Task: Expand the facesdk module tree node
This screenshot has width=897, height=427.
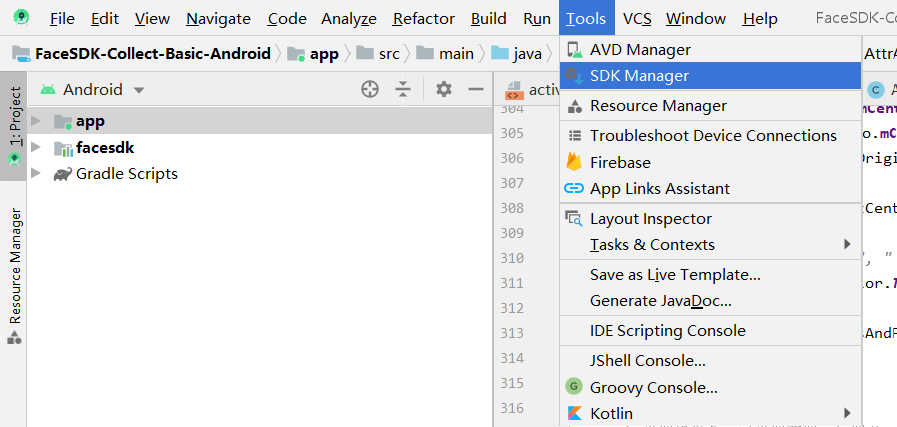Action: pos(35,147)
